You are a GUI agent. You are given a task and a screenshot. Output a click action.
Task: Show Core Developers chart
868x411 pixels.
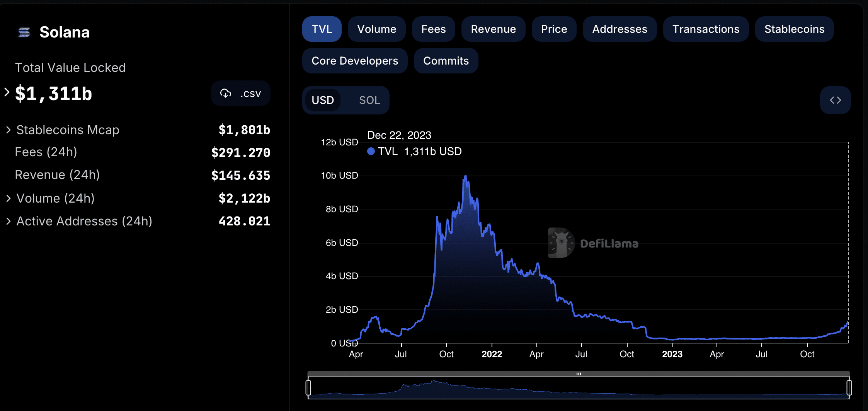(354, 61)
